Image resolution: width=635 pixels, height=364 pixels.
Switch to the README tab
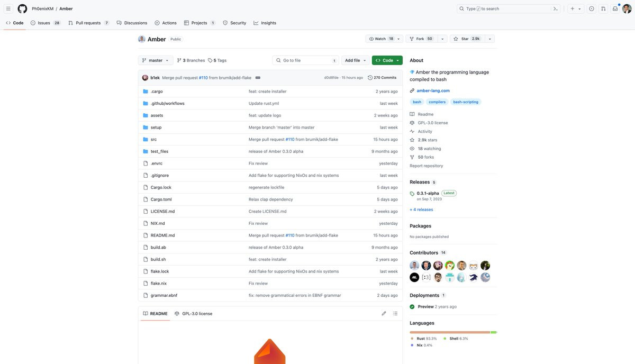[x=155, y=313]
